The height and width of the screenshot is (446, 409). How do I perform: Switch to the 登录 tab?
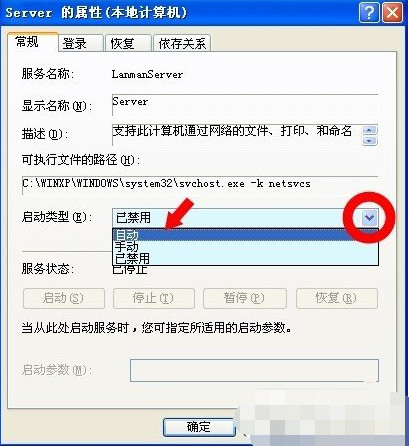pos(80,43)
